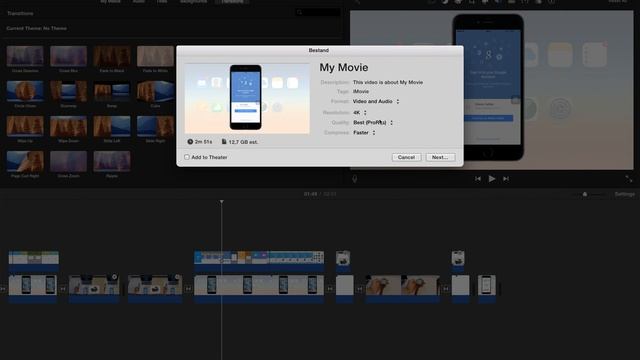
Task: Select the Ripple transition thumbnail
Action: (112, 161)
